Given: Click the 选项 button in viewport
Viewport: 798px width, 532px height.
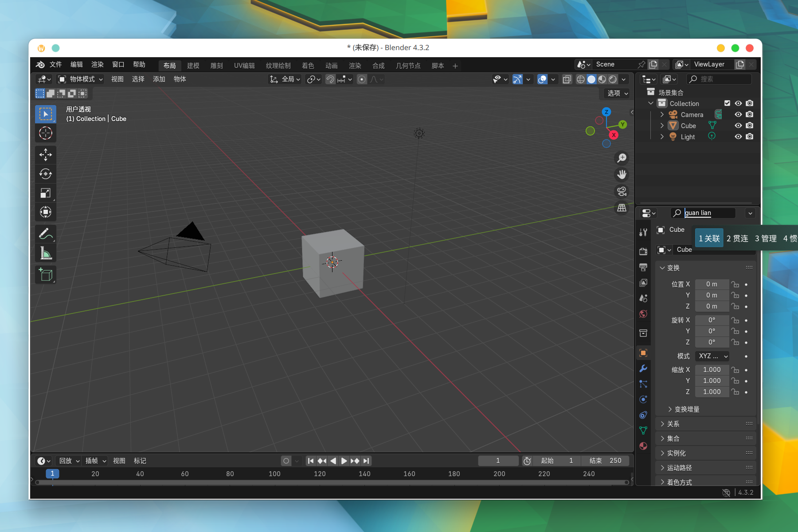Looking at the screenshot, I should pyautogui.click(x=617, y=93).
